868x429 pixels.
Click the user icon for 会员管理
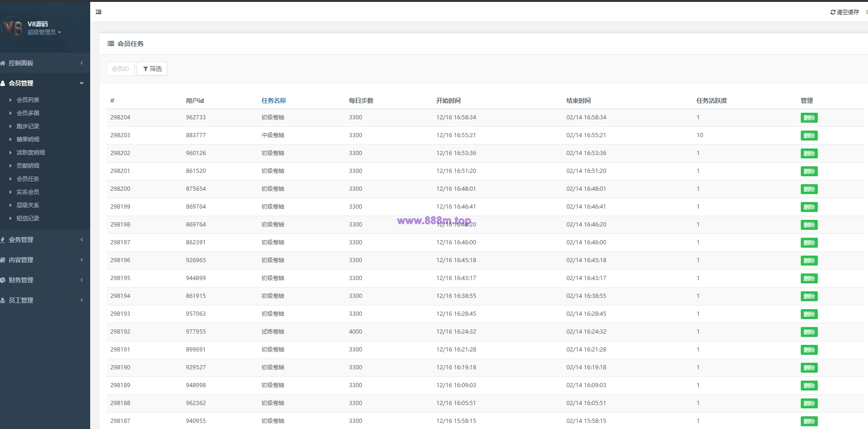coord(3,83)
